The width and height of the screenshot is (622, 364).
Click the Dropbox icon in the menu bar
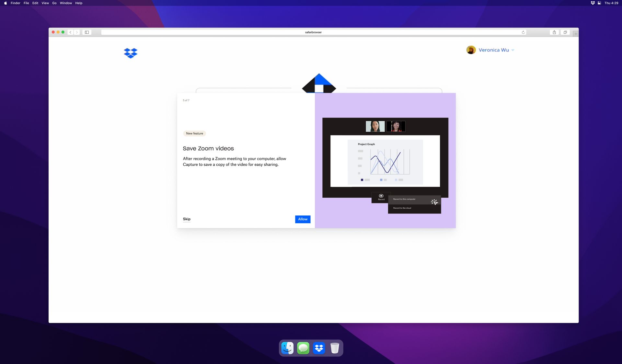tap(592, 3)
